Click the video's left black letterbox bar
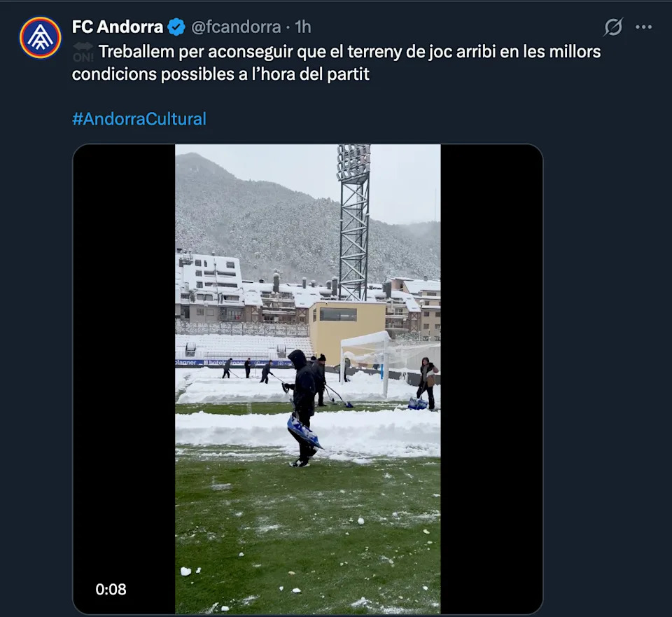 tap(124, 350)
